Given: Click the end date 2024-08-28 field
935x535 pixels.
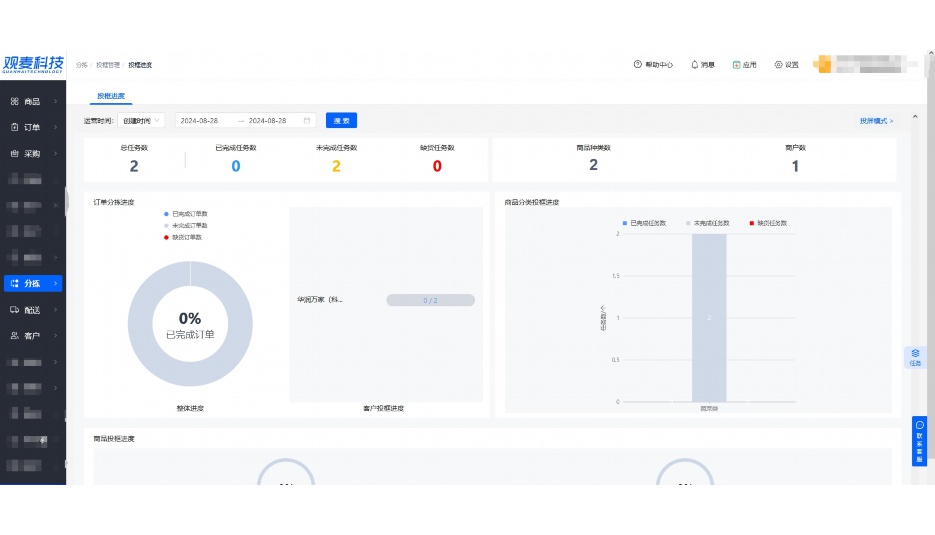Looking at the screenshot, I should point(267,120).
